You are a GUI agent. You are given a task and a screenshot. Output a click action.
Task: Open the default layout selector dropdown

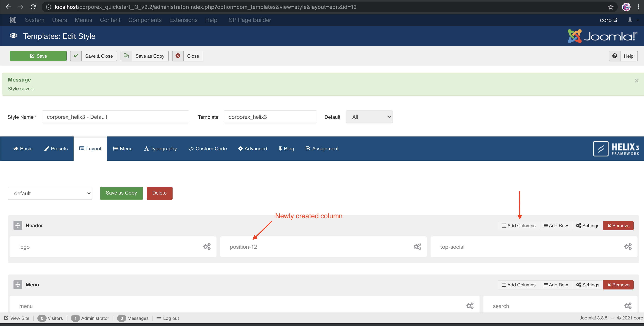click(50, 193)
